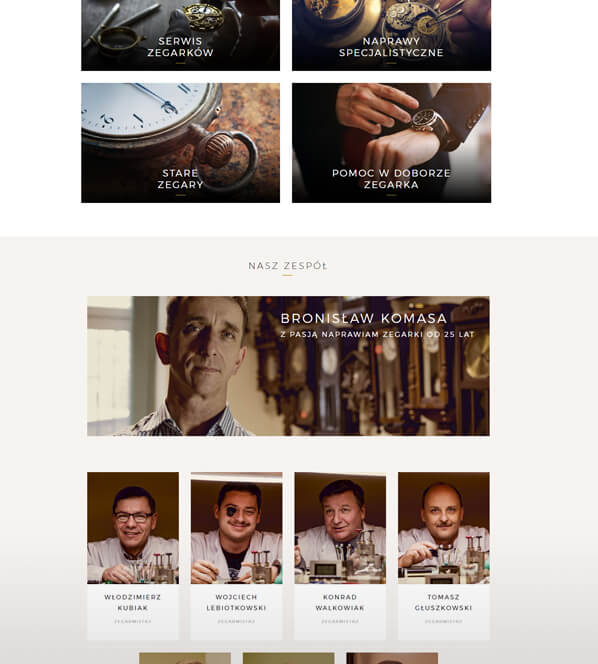The image size is (598, 664).
Task: Select the Stare Zegary tile
Action: (x=180, y=143)
